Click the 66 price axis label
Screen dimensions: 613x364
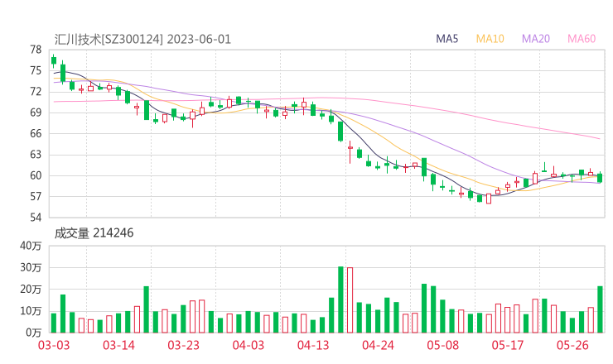(x=36, y=133)
